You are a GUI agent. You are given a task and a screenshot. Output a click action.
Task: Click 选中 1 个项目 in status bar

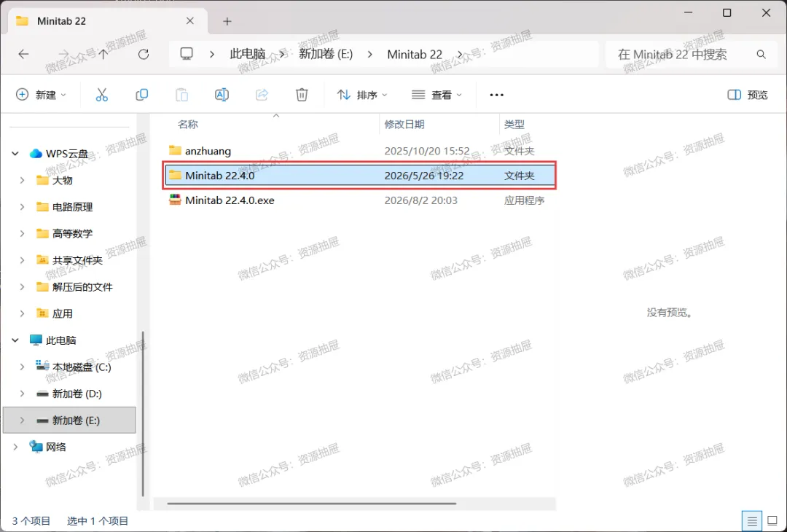[98, 521]
